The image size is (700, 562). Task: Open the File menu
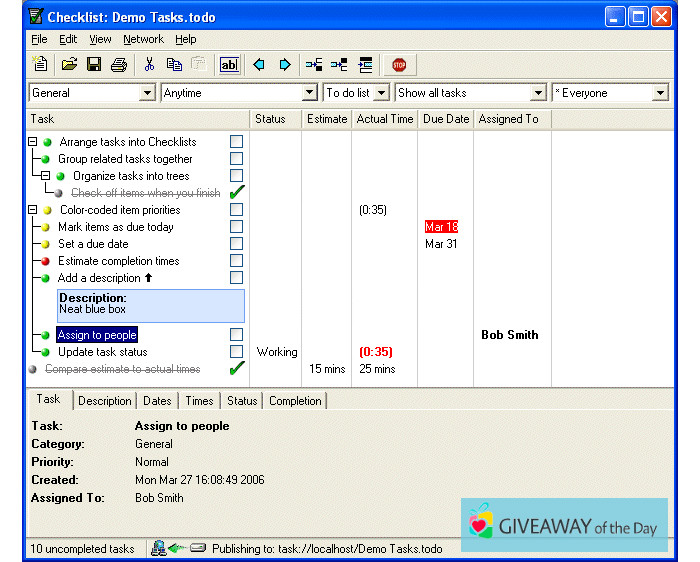[x=39, y=39]
